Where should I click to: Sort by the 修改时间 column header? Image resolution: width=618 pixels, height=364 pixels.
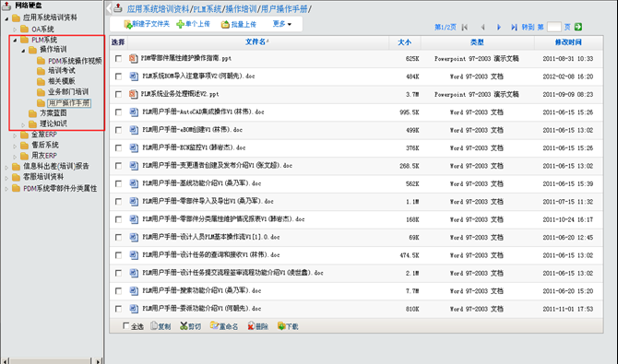[568, 42]
